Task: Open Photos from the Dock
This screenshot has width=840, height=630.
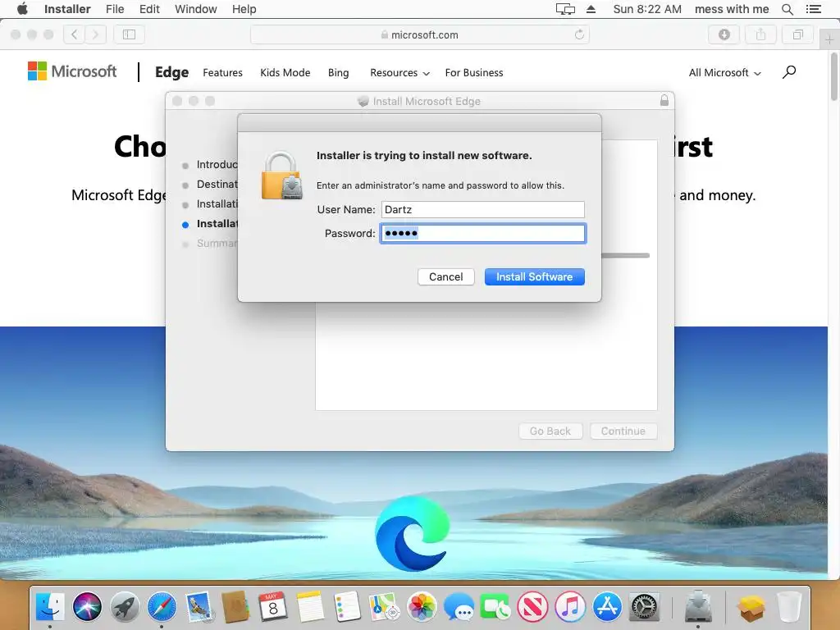Action: click(422, 607)
